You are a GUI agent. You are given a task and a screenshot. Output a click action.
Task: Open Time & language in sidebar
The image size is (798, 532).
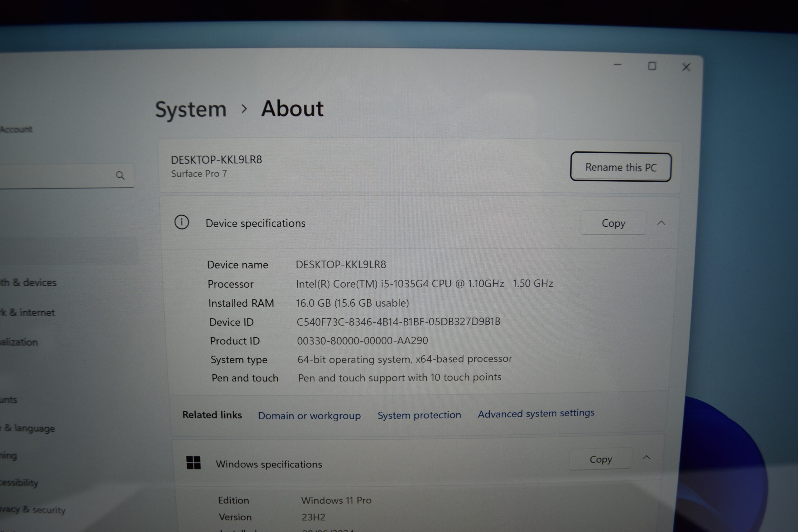[x=27, y=428]
